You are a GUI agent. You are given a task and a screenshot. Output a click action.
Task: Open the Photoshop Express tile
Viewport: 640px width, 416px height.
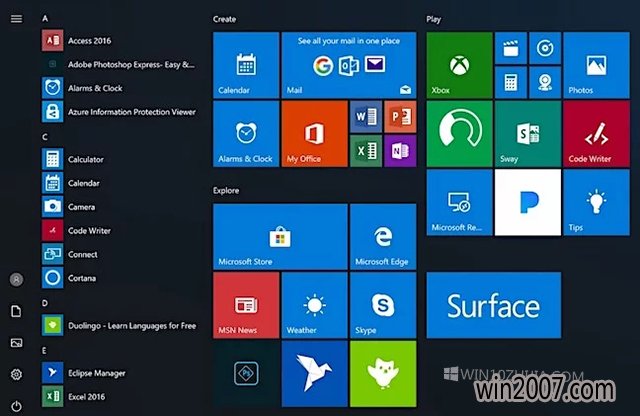point(246,374)
